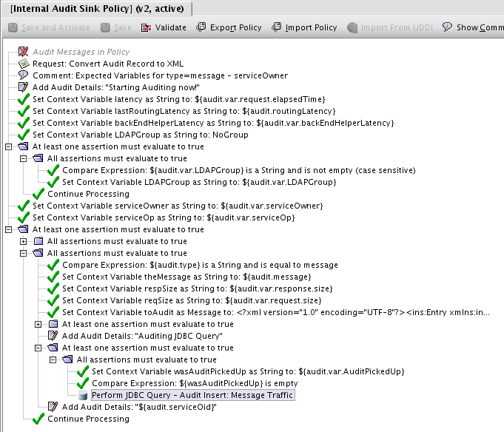Click the Convert Audit Record to XML icon
The width and height of the screenshot is (504, 432).
pyautogui.click(x=23, y=64)
